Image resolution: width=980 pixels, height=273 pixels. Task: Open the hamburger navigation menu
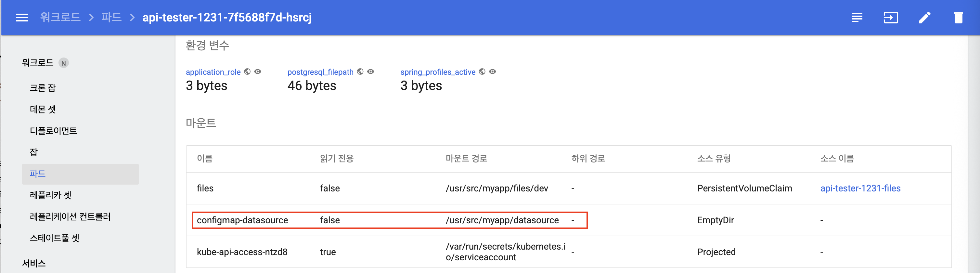pyautogui.click(x=22, y=18)
